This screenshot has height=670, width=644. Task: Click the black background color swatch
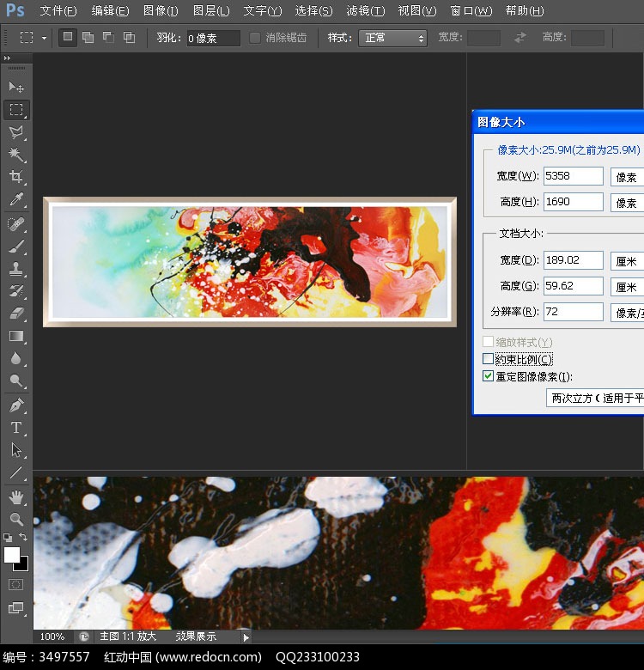(23, 567)
